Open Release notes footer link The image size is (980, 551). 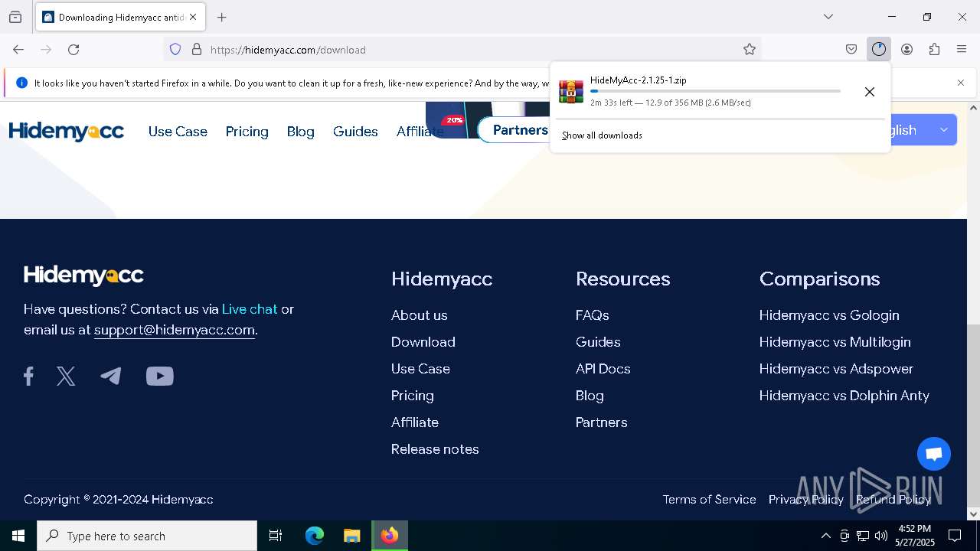coord(435,449)
